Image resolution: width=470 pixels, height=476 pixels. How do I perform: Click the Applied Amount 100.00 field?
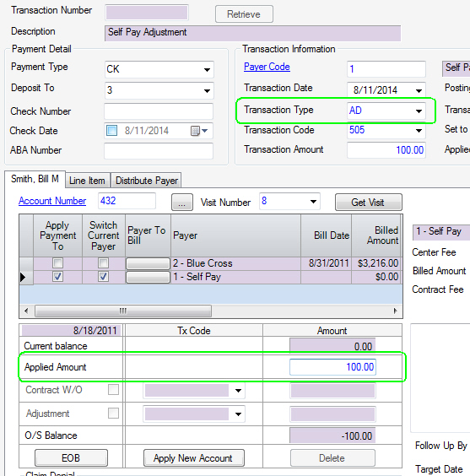(332, 367)
